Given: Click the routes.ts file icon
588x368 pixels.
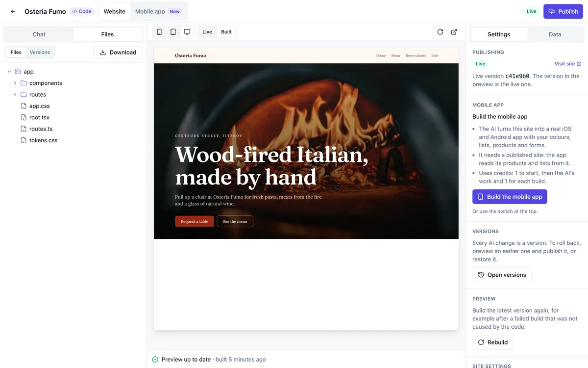Looking at the screenshot, I should tap(24, 129).
